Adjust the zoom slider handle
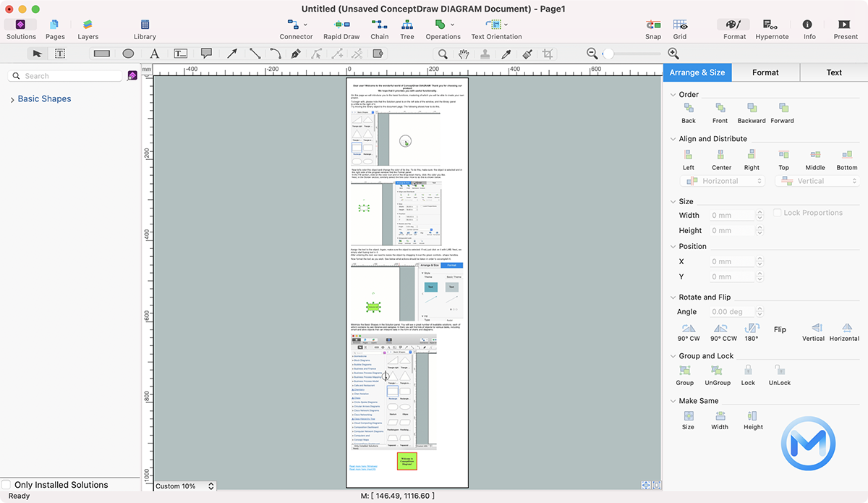The height and width of the screenshot is (503, 868). pyautogui.click(x=608, y=54)
